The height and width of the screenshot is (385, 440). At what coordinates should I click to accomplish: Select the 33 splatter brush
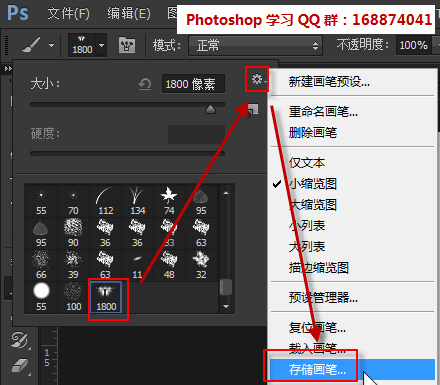pos(169,233)
